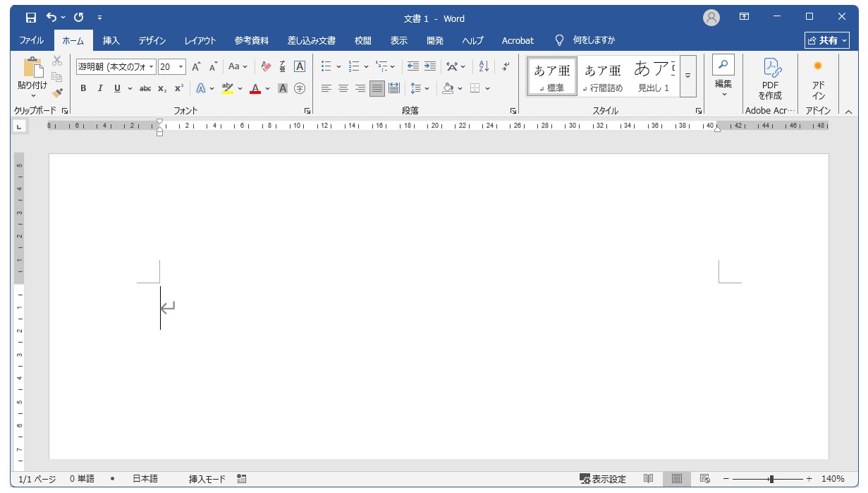Clear all formatting with the eraser icon
Viewport: 868px width, 493px height.
pyautogui.click(x=266, y=67)
